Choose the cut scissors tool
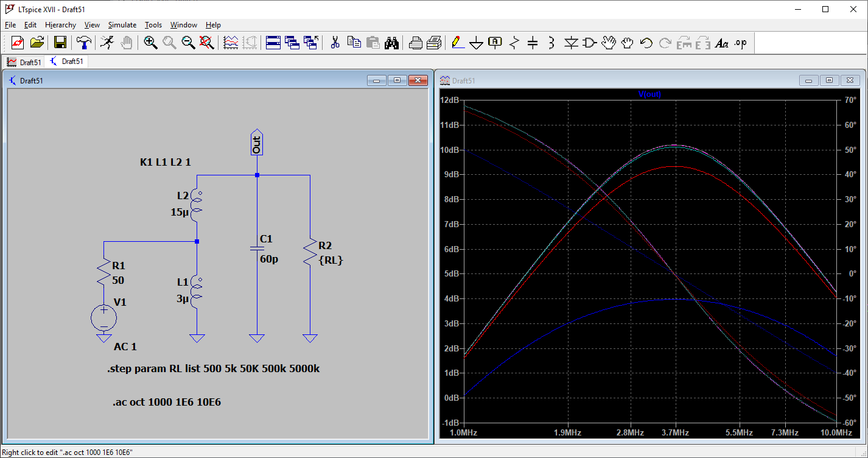This screenshot has width=868, height=458. tap(335, 42)
